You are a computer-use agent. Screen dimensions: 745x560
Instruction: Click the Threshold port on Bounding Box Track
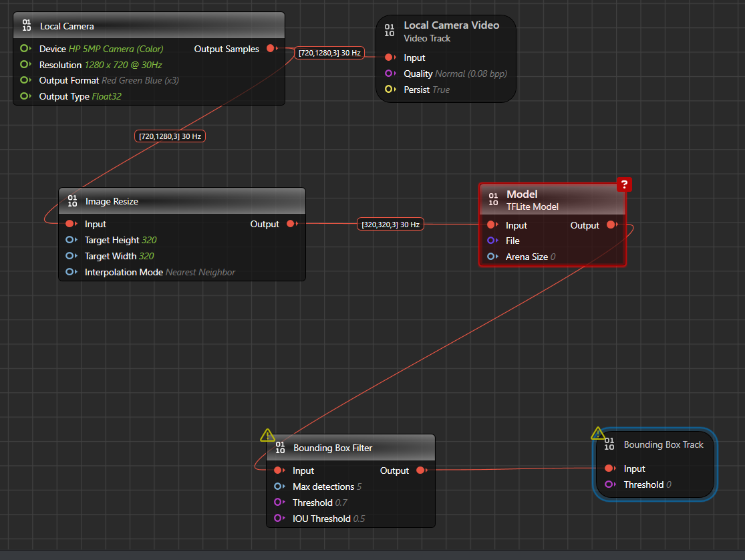pyautogui.click(x=609, y=484)
